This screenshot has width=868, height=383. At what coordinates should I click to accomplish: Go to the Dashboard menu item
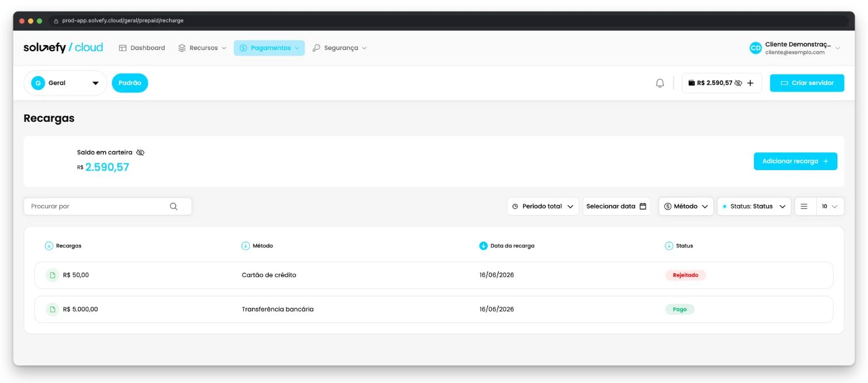pyautogui.click(x=142, y=48)
